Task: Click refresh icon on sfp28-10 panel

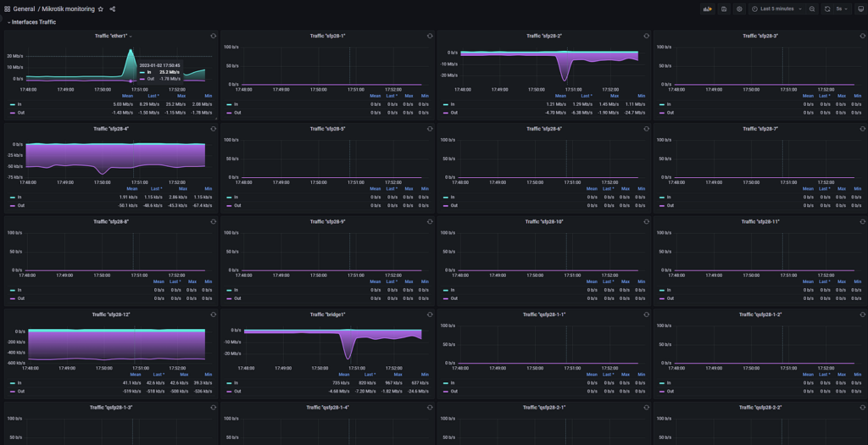Action: pos(646,222)
